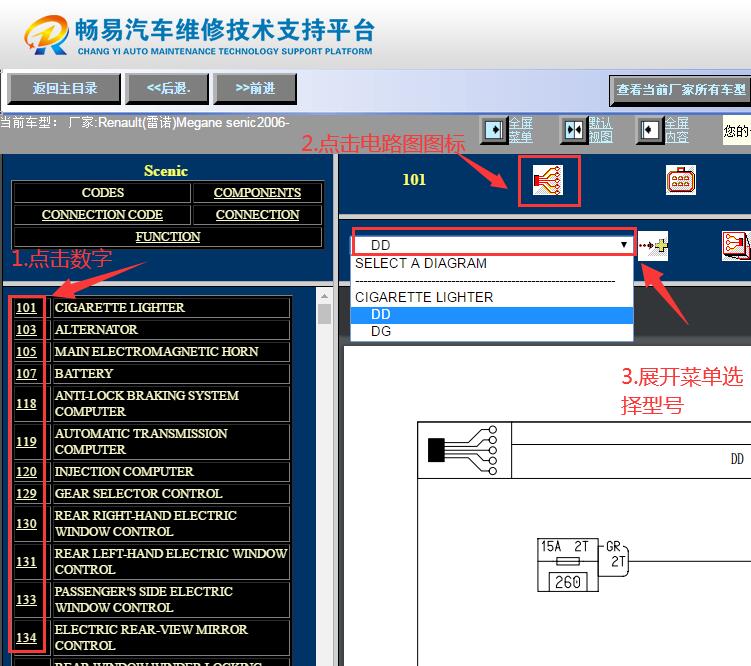
Task: Open the FUNCTION tab
Action: point(168,237)
